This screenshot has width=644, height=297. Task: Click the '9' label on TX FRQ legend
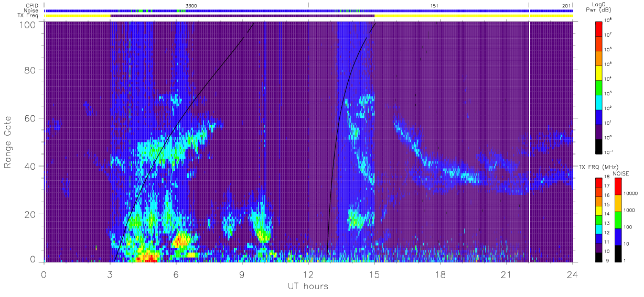(608, 260)
